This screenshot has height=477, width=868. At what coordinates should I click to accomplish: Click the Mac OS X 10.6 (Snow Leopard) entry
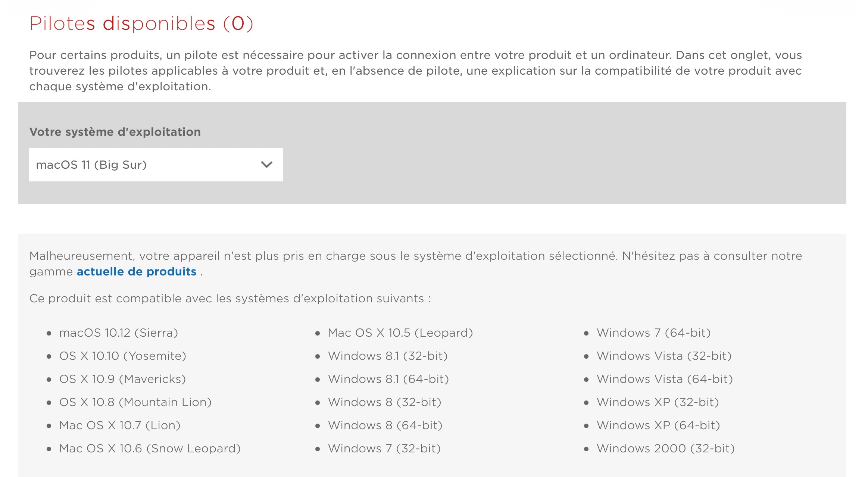(x=150, y=448)
